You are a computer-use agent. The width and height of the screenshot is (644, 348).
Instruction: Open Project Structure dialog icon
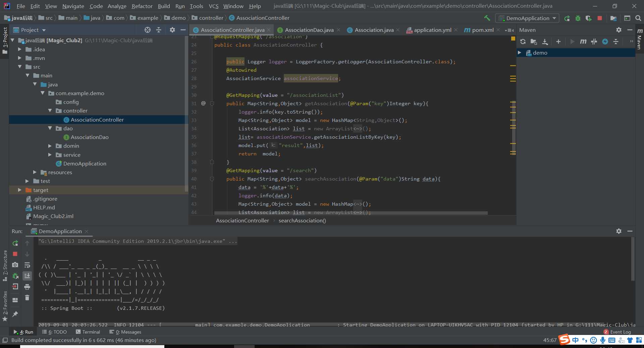coord(613,18)
